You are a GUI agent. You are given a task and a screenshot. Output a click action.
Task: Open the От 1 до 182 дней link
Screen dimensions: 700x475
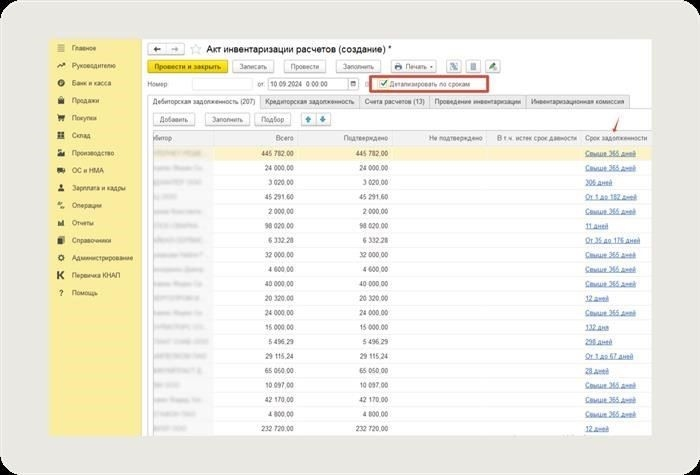click(611, 197)
